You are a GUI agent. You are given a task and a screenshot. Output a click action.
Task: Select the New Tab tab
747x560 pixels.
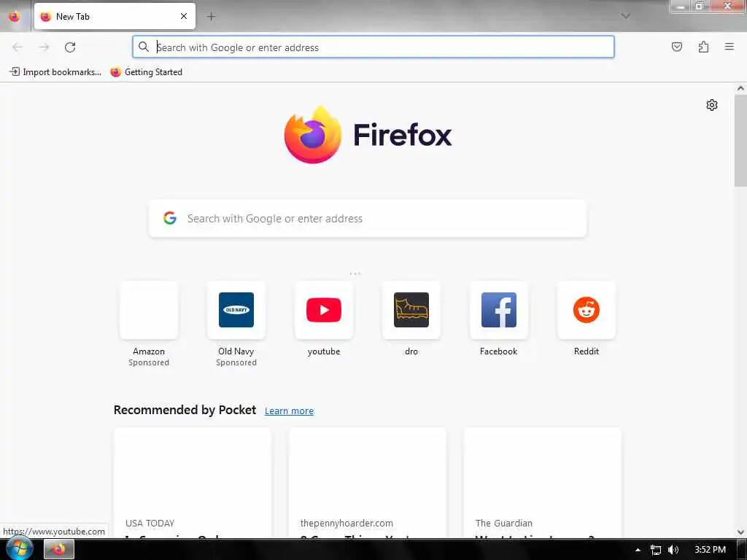(115, 16)
